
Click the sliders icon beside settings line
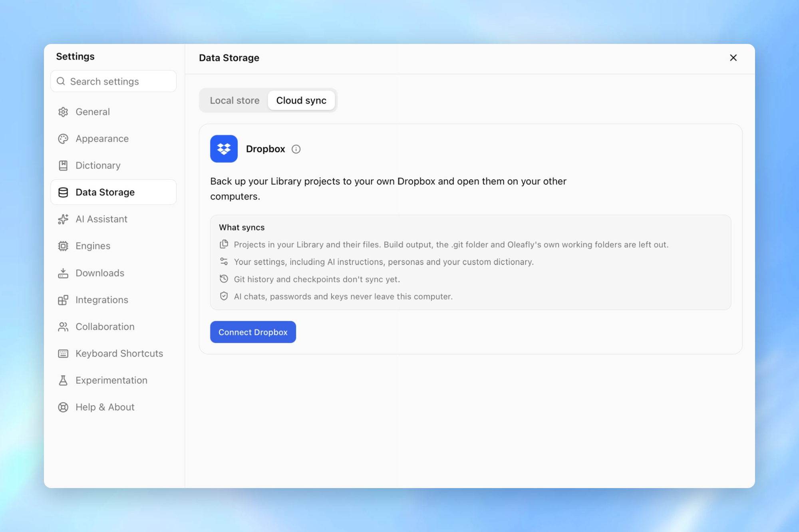click(224, 262)
